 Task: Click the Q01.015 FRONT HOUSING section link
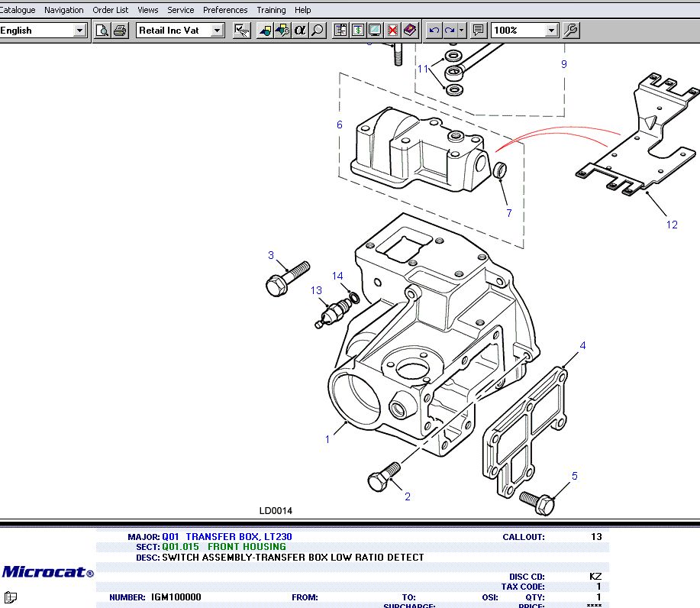(224, 547)
